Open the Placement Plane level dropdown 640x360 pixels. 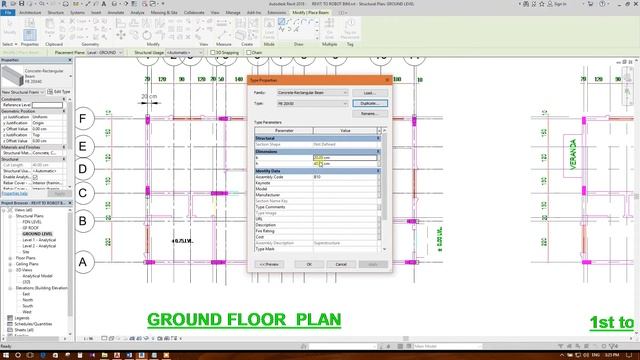[104, 53]
